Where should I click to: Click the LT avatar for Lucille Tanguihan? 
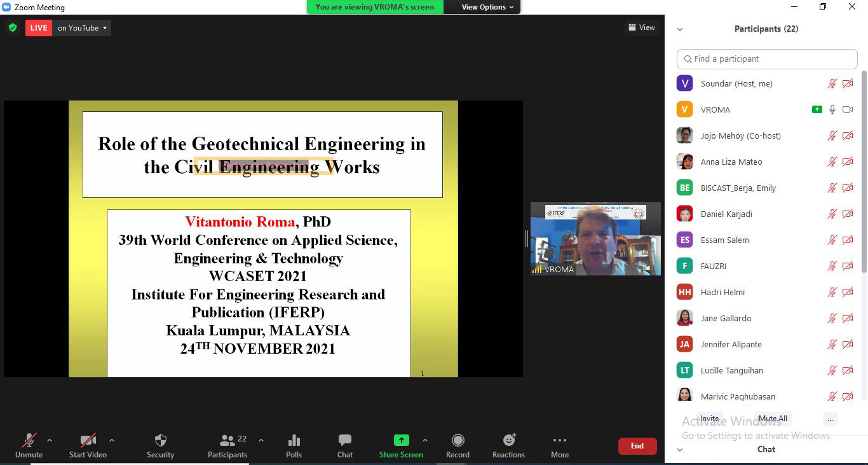pyautogui.click(x=684, y=370)
